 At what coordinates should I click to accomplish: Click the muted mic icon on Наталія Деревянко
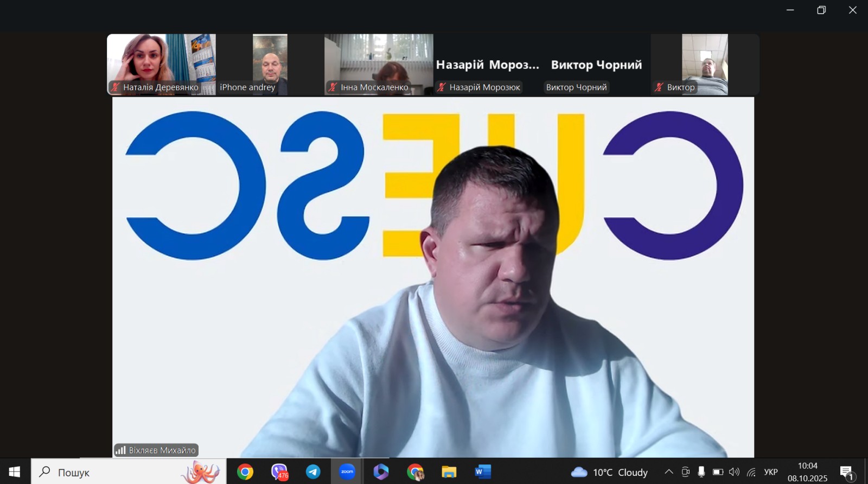116,87
